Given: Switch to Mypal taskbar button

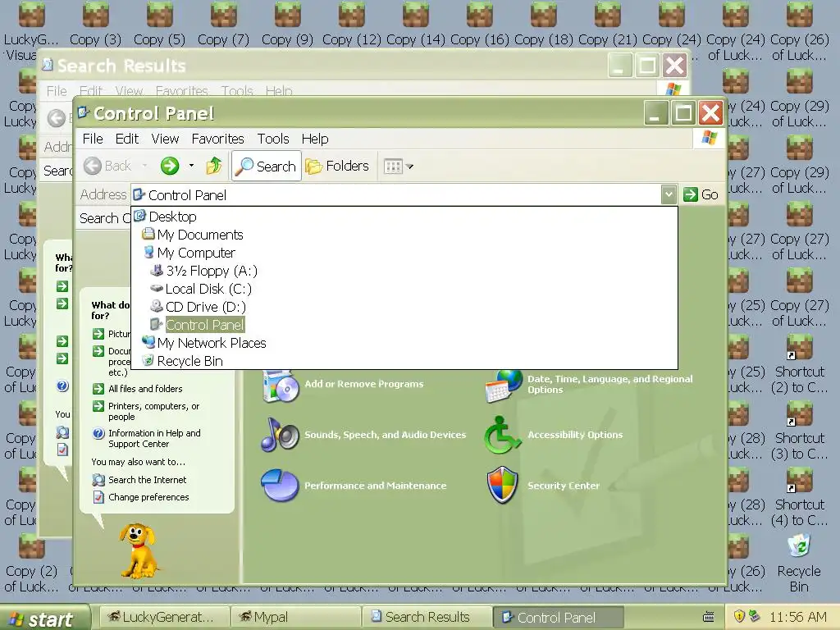Looking at the screenshot, I should (294, 617).
